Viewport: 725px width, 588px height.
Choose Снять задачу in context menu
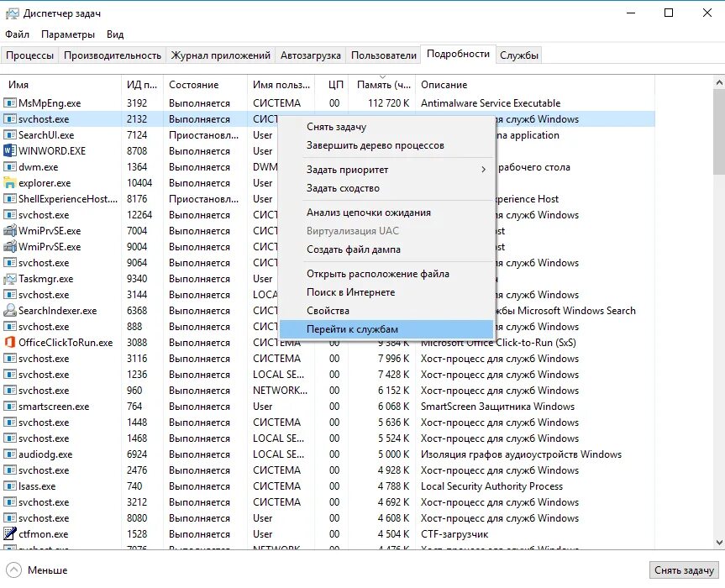pos(386,127)
